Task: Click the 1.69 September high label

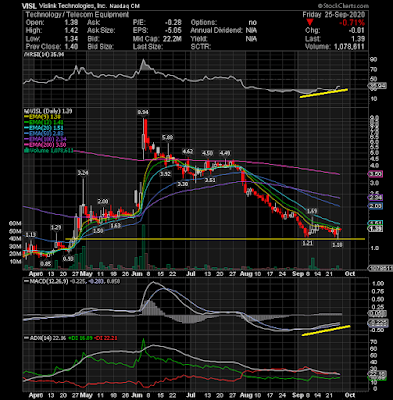Action: click(x=312, y=211)
